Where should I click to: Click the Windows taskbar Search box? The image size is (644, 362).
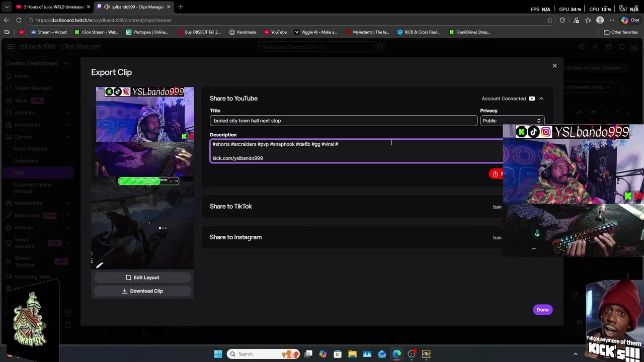click(x=263, y=354)
